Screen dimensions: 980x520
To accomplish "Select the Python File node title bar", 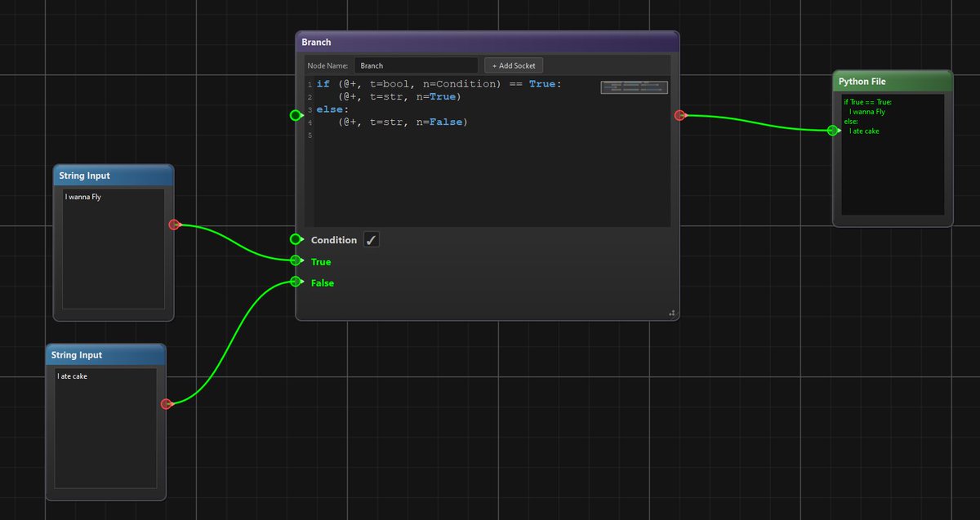I will [893, 82].
